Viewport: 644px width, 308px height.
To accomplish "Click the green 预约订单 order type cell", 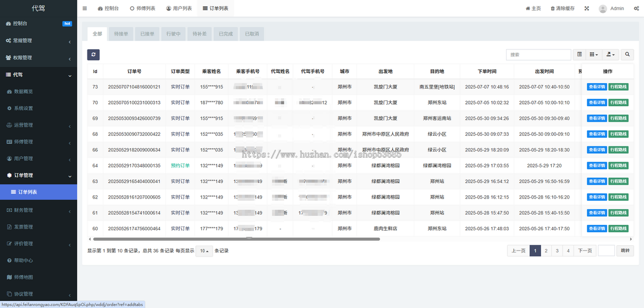I will 180,166.
